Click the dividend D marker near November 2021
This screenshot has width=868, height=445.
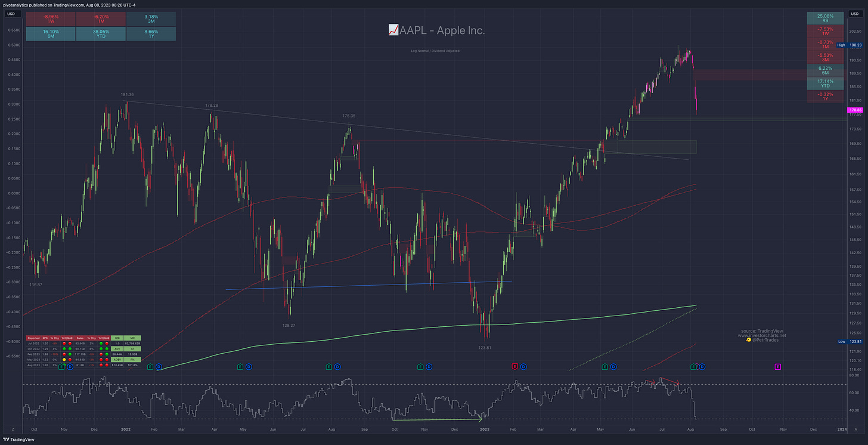click(70, 367)
